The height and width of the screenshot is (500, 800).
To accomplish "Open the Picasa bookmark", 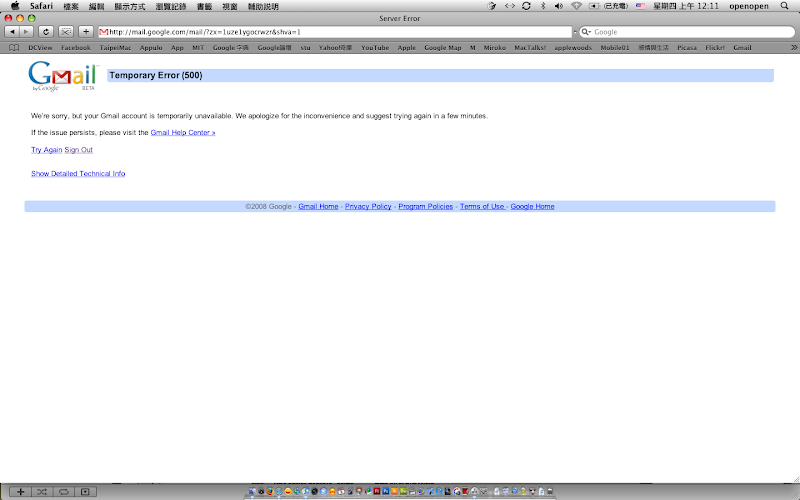I will click(x=687, y=47).
